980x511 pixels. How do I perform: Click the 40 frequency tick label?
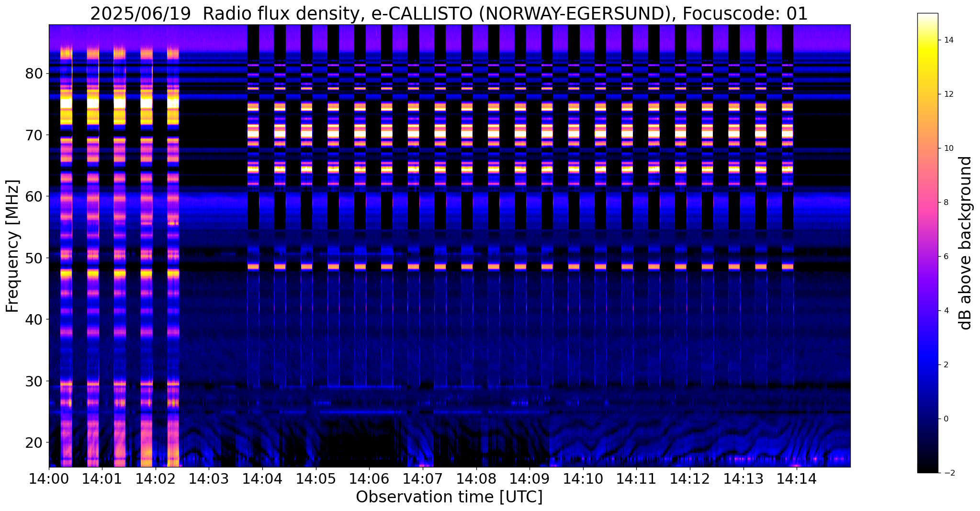point(35,319)
